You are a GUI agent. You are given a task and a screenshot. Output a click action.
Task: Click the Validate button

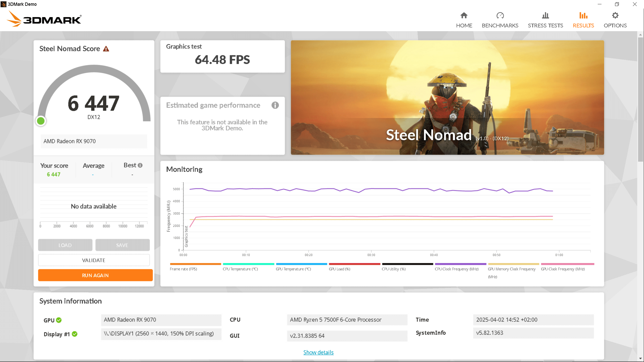[x=94, y=260]
